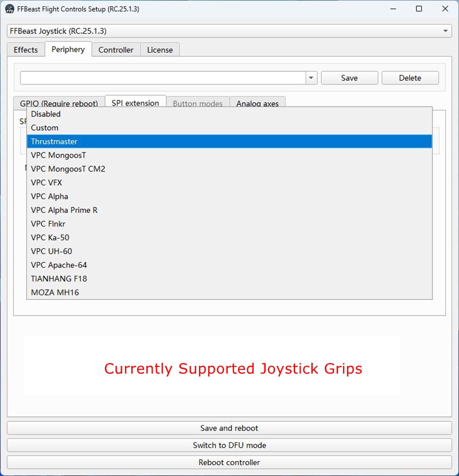Select VPC MongoosT CM2 grip
Viewport: 459px width, 476px height.
[x=68, y=169]
